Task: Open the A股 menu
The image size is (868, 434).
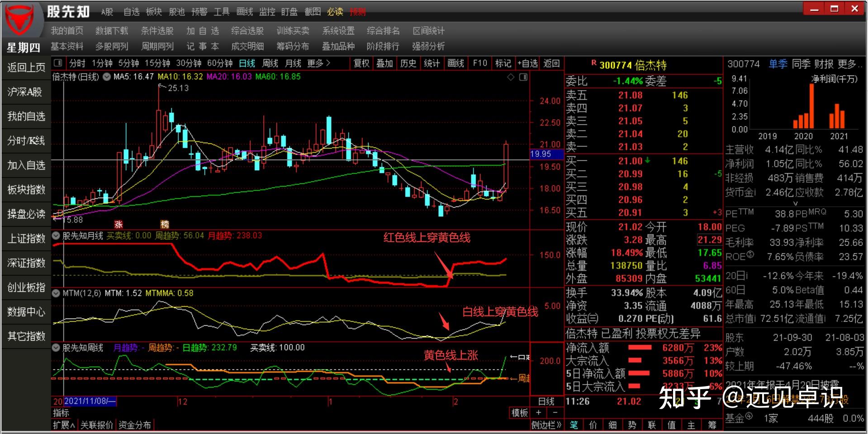Action: click(107, 12)
